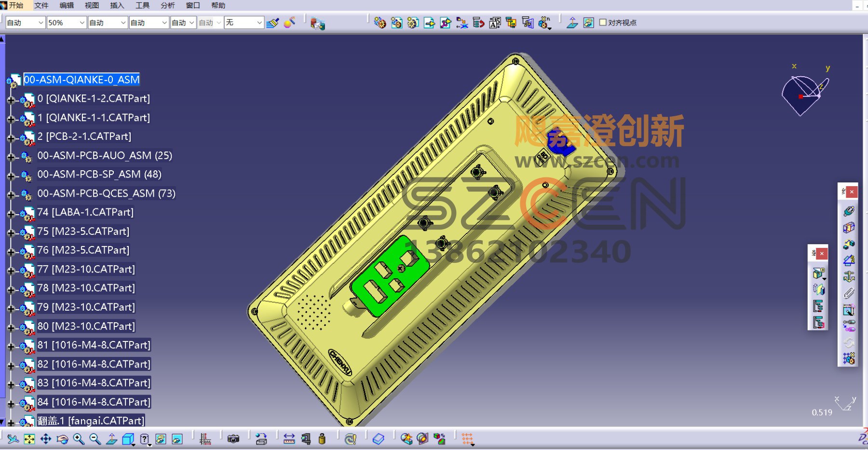The height and width of the screenshot is (450, 868).
Task: Click the camera Capture icon
Action: pos(233,438)
